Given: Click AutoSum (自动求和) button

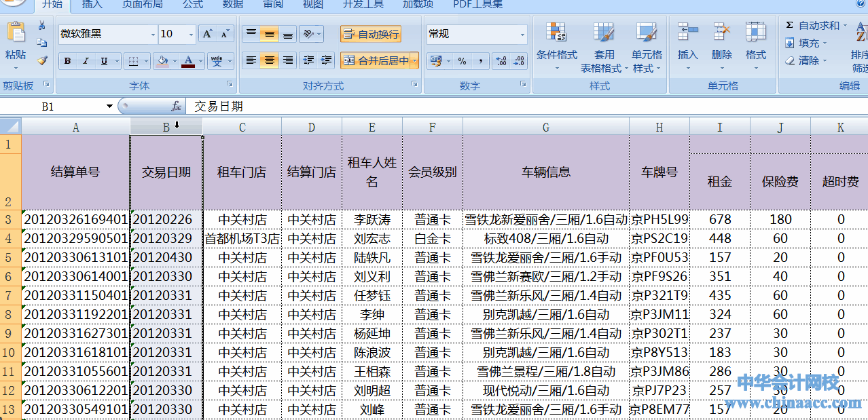Looking at the screenshot, I should [x=812, y=26].
